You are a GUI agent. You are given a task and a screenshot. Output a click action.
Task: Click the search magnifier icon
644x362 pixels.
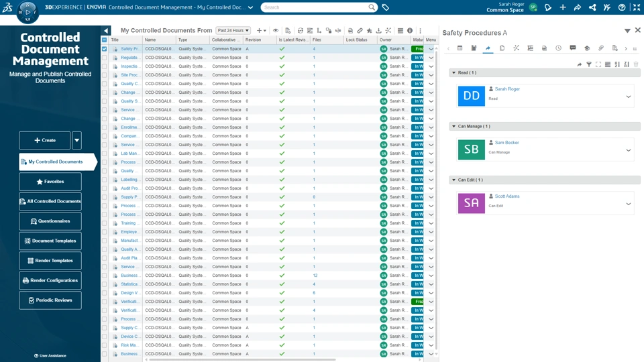[371, 7]
